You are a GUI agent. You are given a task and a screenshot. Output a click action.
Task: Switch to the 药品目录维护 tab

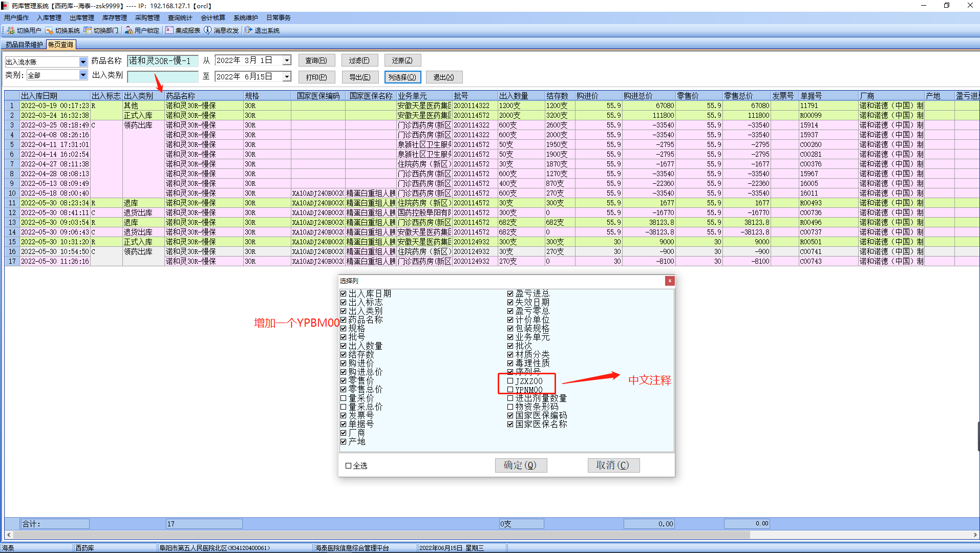coord(24,45)
